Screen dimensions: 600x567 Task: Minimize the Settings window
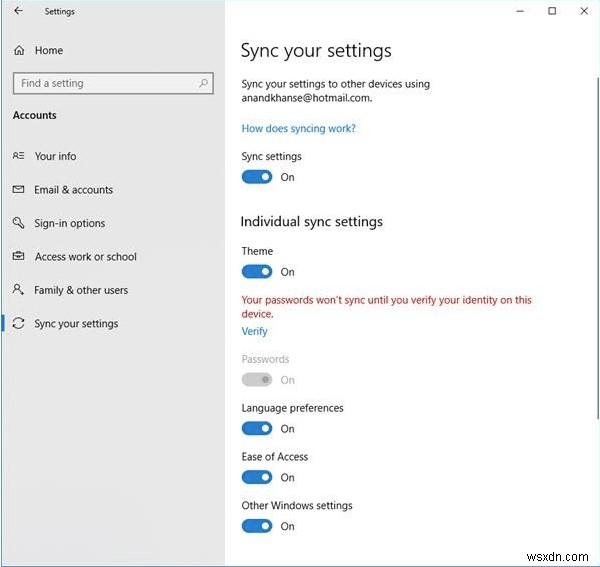(520, 11)
